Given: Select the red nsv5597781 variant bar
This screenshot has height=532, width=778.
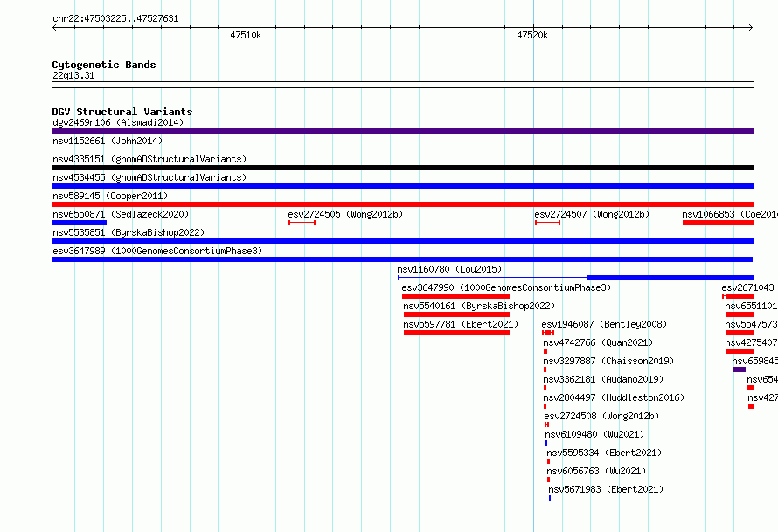Looking at the screenshot, I should (456, 333).
